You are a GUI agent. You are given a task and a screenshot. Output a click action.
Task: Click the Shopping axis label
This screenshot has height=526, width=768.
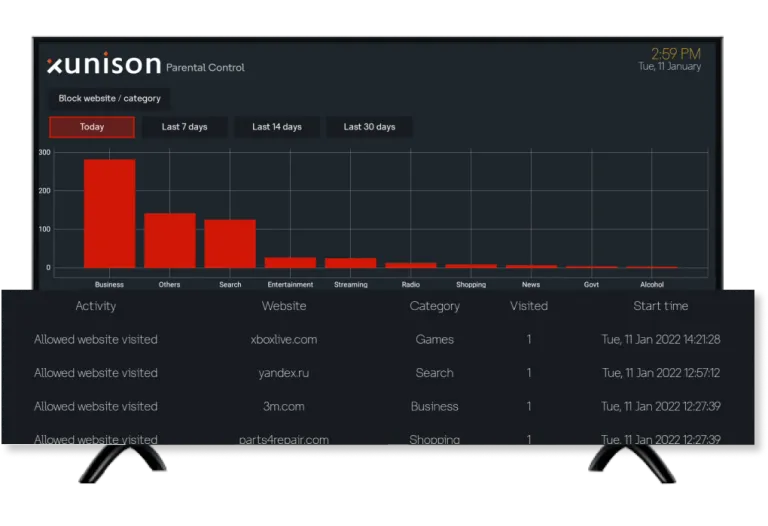(471, 285)
